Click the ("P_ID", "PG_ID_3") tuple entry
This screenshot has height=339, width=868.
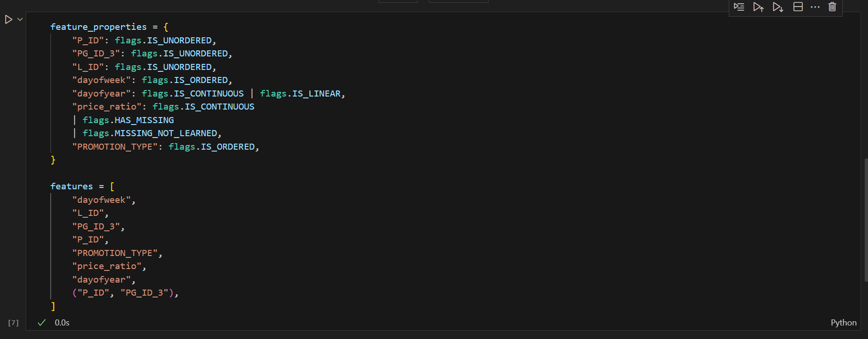click(x=125, y=292)
